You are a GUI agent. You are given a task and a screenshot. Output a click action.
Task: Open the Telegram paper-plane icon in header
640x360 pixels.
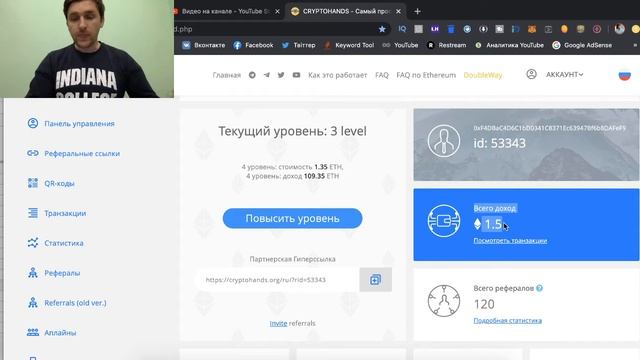267,75
